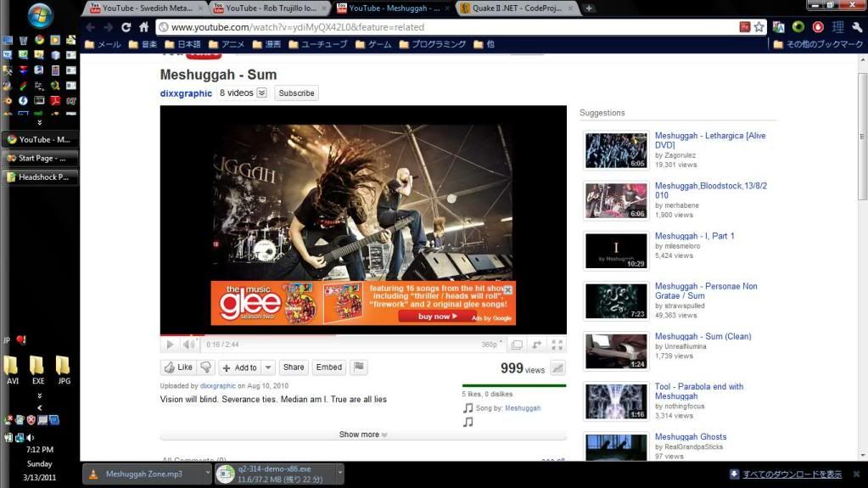Open the ゲーム bookmark folder
Image resolution: width=868 pixels, height=488 pixels.
point(373,44)
